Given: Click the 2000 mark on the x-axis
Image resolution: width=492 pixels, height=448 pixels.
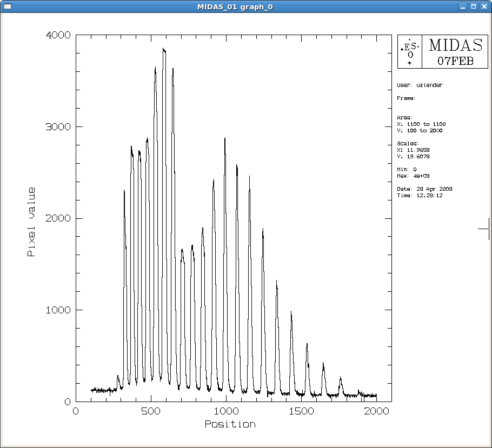Looking at the screenshot, I should (377, 411).
